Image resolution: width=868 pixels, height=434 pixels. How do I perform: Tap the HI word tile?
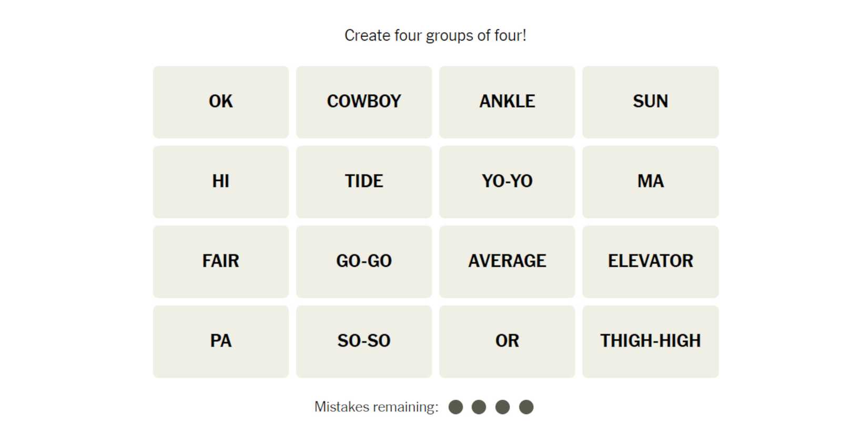(x=220, y=182)
